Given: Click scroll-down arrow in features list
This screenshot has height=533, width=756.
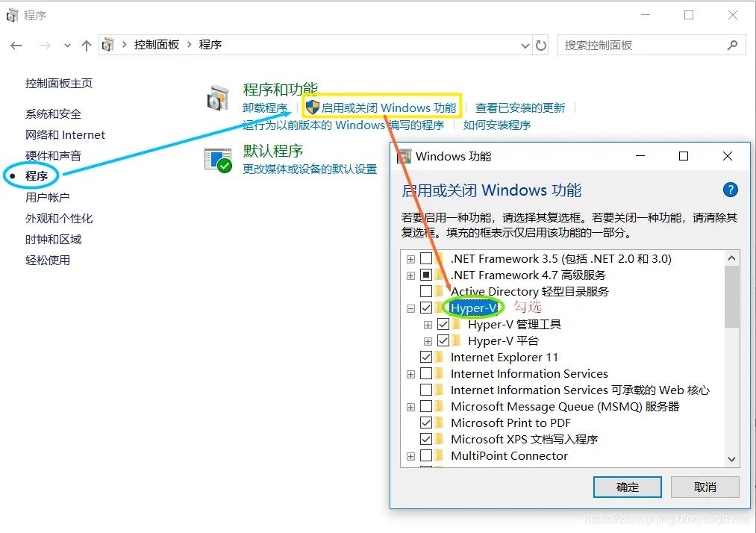Looking at the screenshot, I should point(731,459).
